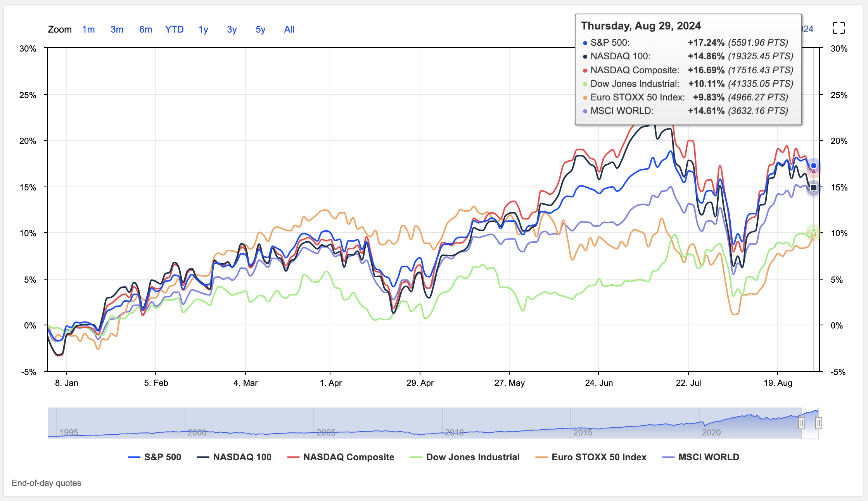The width and height of the screenshot is (868, 501).
Task: Switch chart zoom to 1y
Action: pos(203,29)
